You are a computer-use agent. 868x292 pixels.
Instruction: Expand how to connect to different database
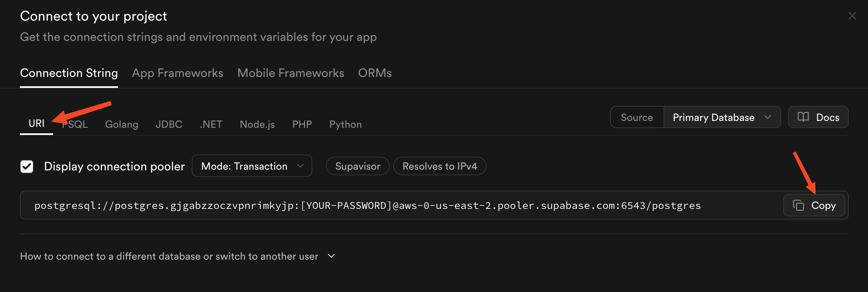click(x=177, y=256)
